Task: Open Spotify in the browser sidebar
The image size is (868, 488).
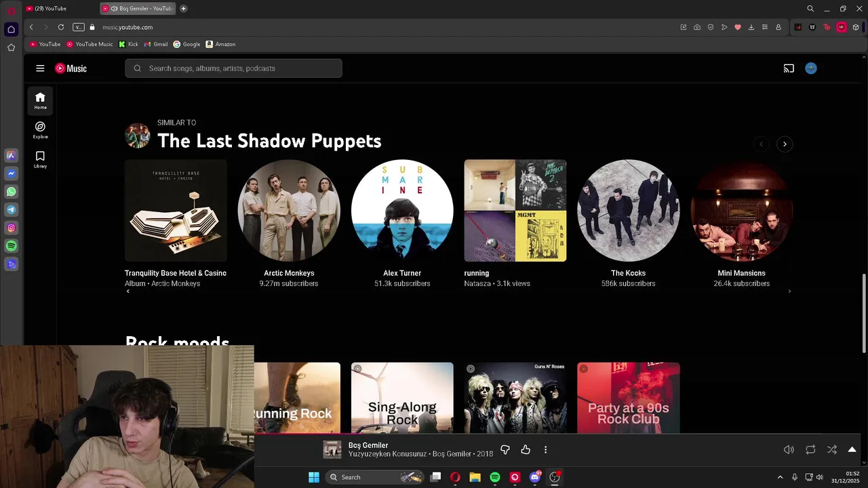Action: pos(12,246)
